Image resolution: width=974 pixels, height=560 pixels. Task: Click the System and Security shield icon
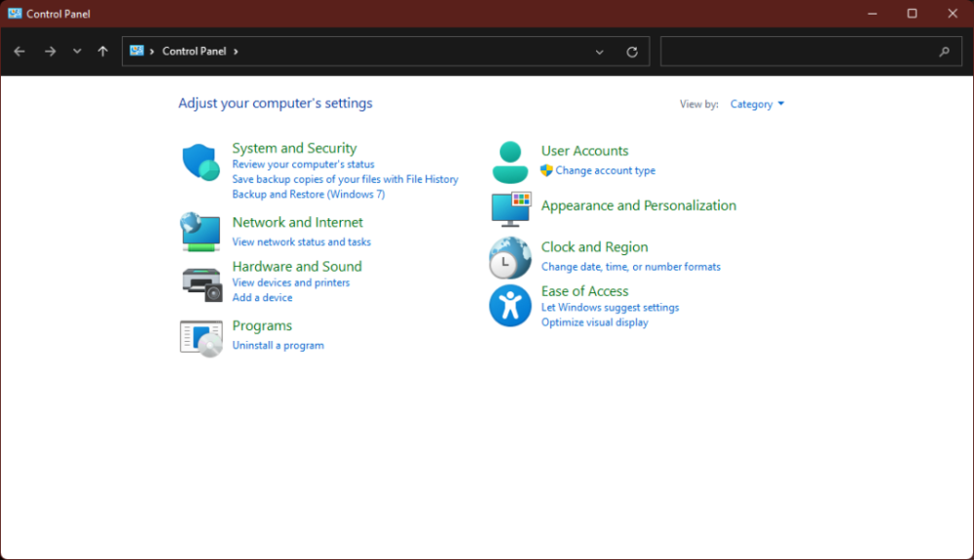tap(201, 163)
